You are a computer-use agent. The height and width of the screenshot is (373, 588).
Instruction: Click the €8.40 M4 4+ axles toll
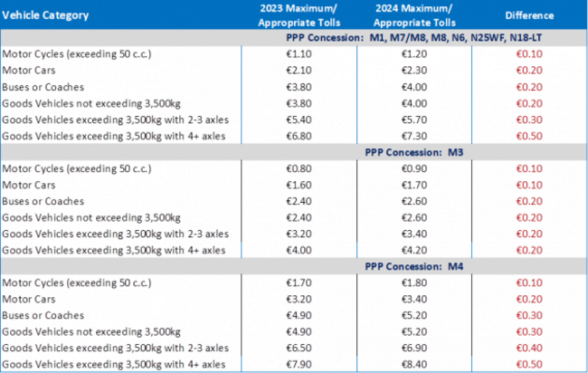point(414,364)
